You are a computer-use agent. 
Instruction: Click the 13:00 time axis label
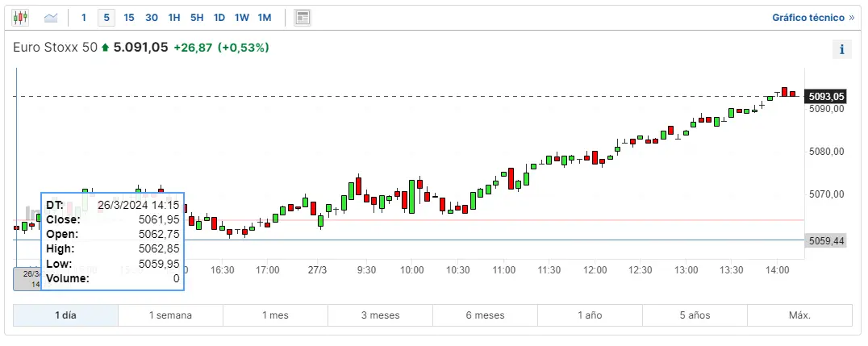pyautogui.click(x=686, y=269)
